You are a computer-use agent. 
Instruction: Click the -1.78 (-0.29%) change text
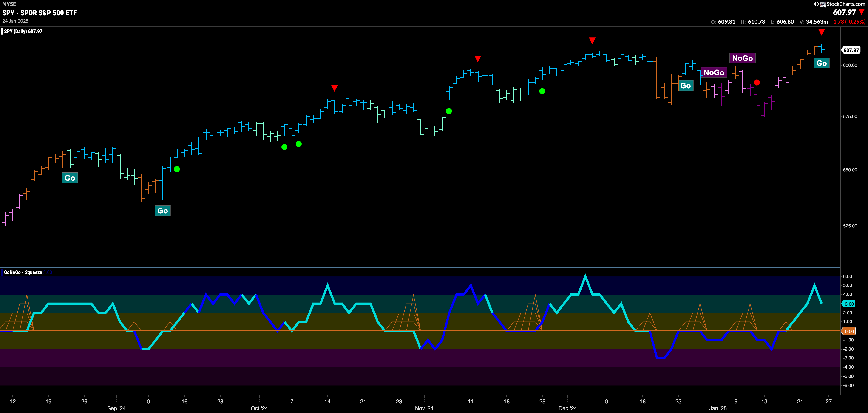[x=848, y=22]
